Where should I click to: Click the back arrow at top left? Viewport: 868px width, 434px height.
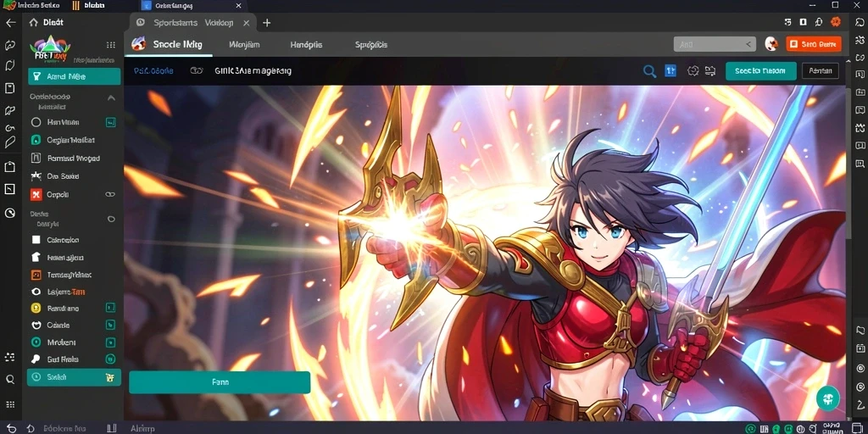click(10, 23)
